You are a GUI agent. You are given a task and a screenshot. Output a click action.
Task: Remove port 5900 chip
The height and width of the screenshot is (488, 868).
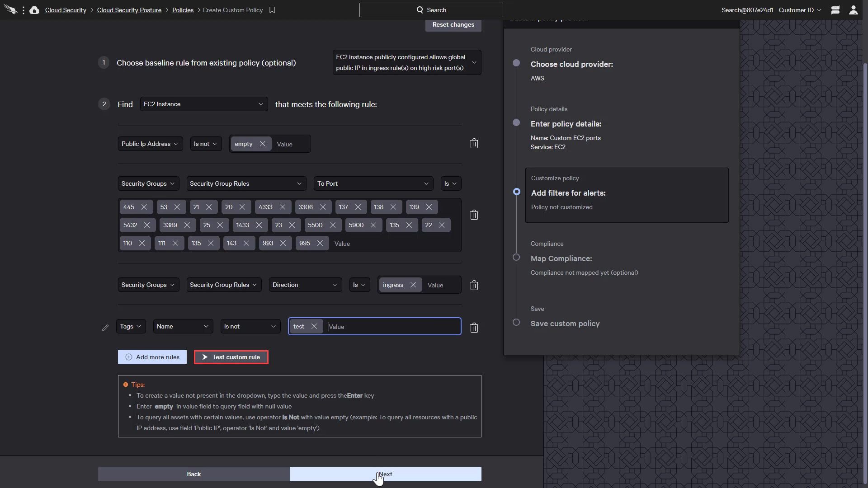[x=373, y=225]
